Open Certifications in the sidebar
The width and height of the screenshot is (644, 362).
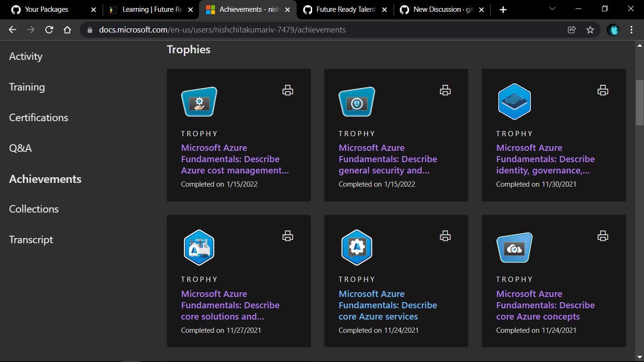tap(39, 118)
